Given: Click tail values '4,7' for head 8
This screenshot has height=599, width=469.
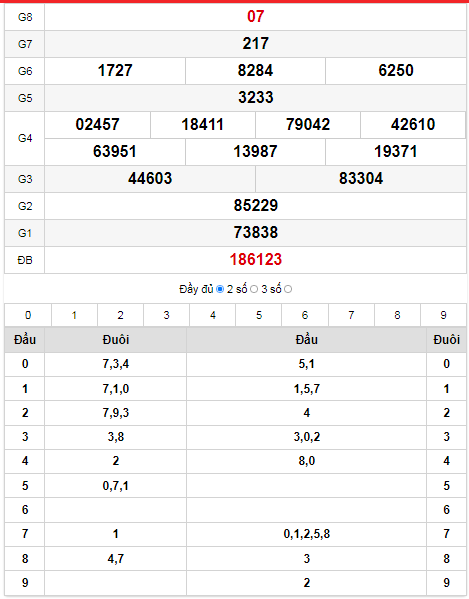Looking at the screenshot, I should [x=116, y=559].
